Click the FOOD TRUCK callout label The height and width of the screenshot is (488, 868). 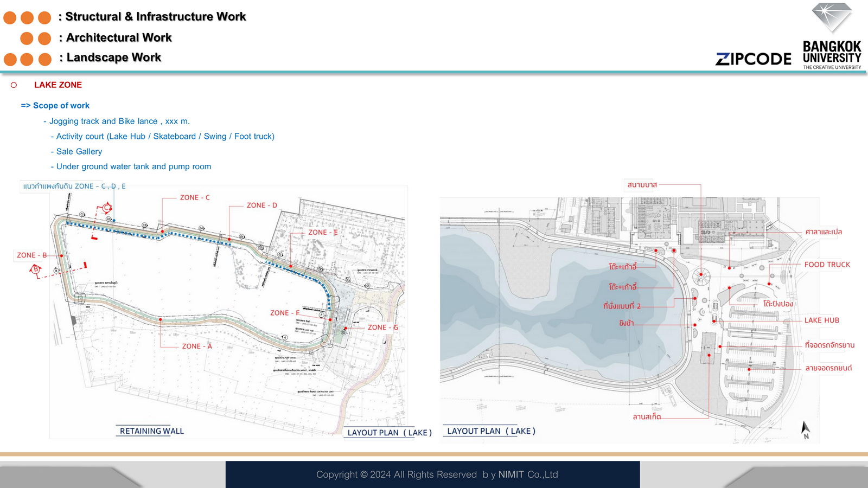click(x=827, y=265)
